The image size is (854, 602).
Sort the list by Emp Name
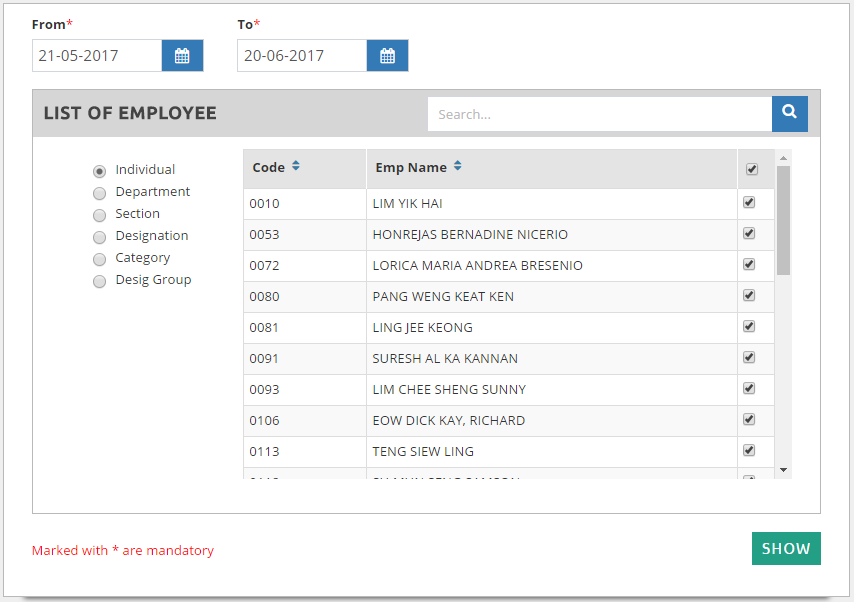(457, 167)
